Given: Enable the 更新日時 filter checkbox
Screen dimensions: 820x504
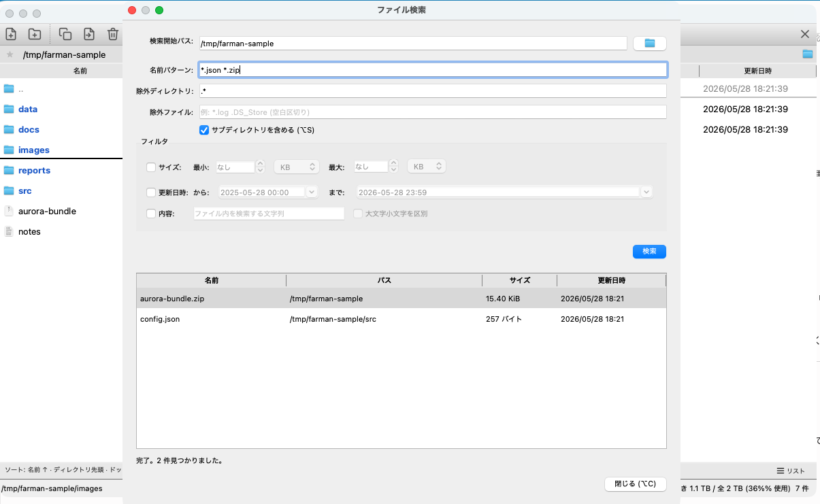Looking at the screenshot, I should point(151,192).
